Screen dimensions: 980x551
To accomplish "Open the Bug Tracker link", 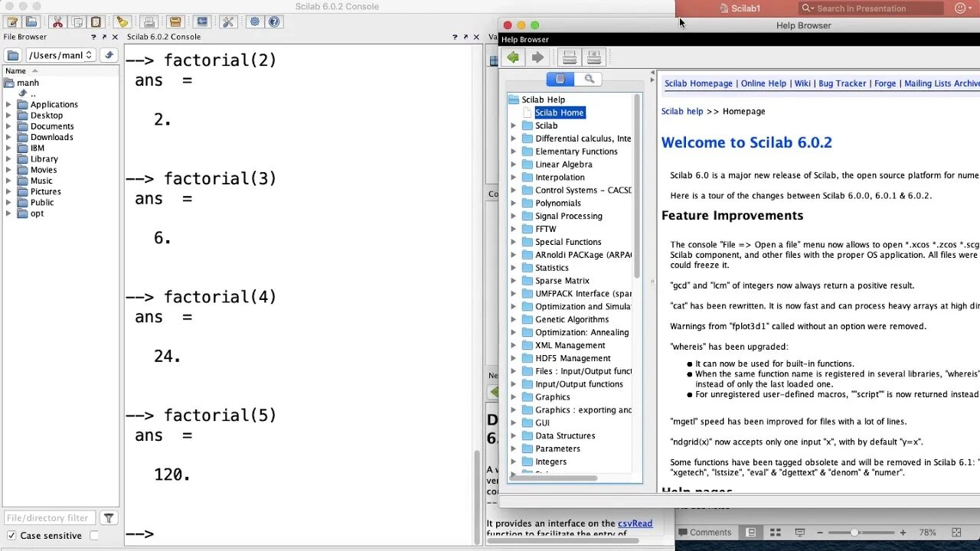I will pyautogui.click(x=842, y=83).
